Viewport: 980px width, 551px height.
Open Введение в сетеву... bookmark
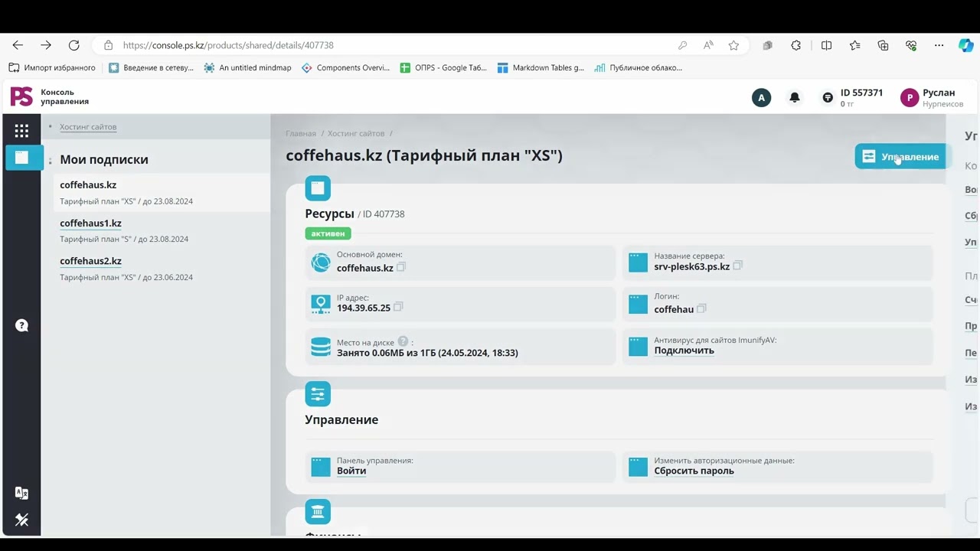(151, 67)
